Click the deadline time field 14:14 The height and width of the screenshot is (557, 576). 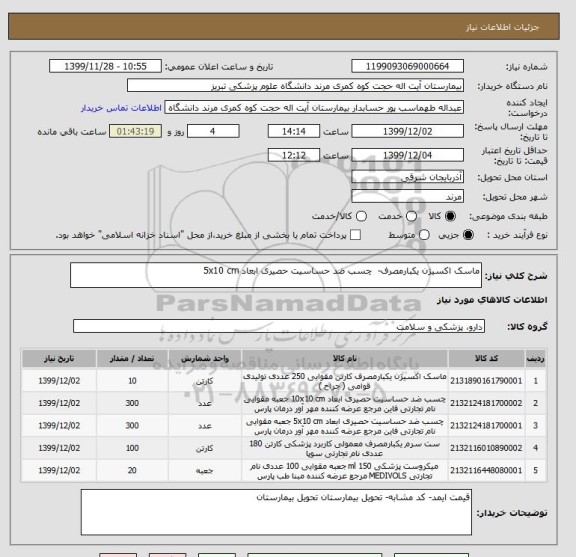pos(294,132)
